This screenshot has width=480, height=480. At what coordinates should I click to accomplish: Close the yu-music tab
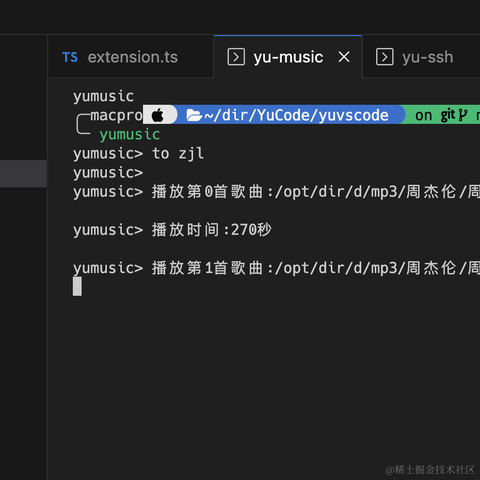[344, 57]
